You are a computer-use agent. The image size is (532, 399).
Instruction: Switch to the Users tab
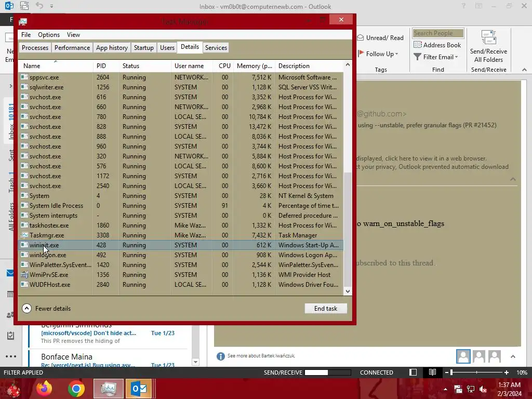(x=167, y=47)
